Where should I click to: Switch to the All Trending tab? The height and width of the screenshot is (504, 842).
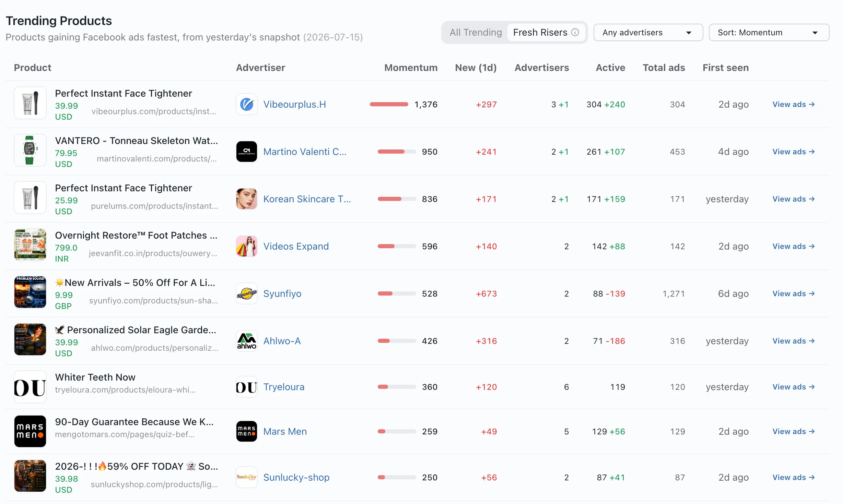pyautogui.click(x=476, y=32)
